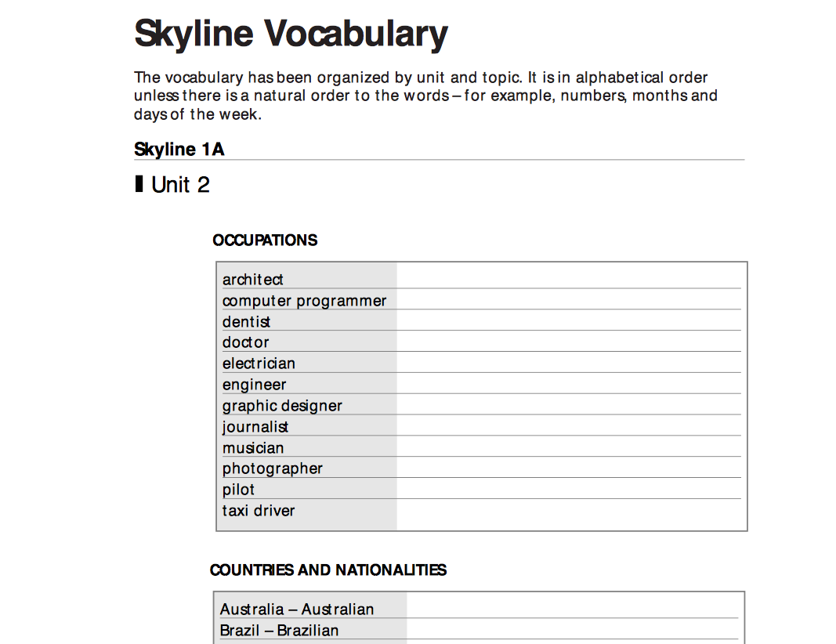Image resolution: width=836 pixels, height=644 pixels.
Task: Click the blank cell beside 'architect'
Action: tap(572, 279)
